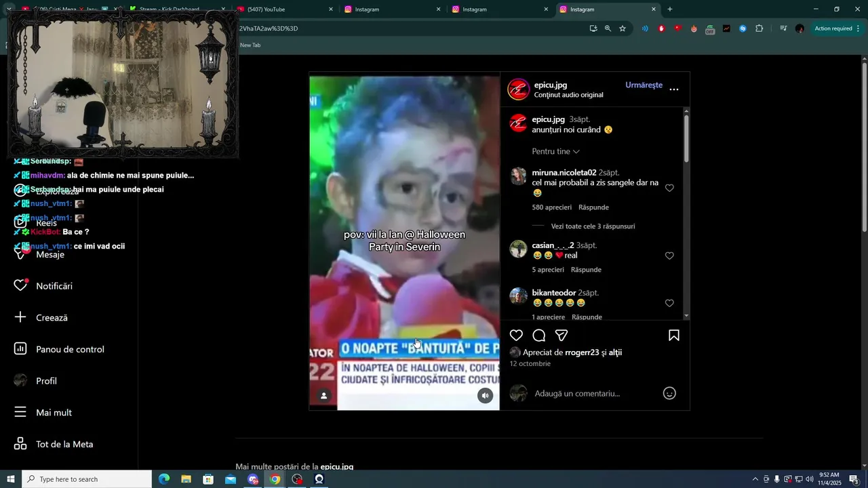Screen dimensions: 868x488
Task: Like the post with the heart icon
Action: click(x=516, y=335)
